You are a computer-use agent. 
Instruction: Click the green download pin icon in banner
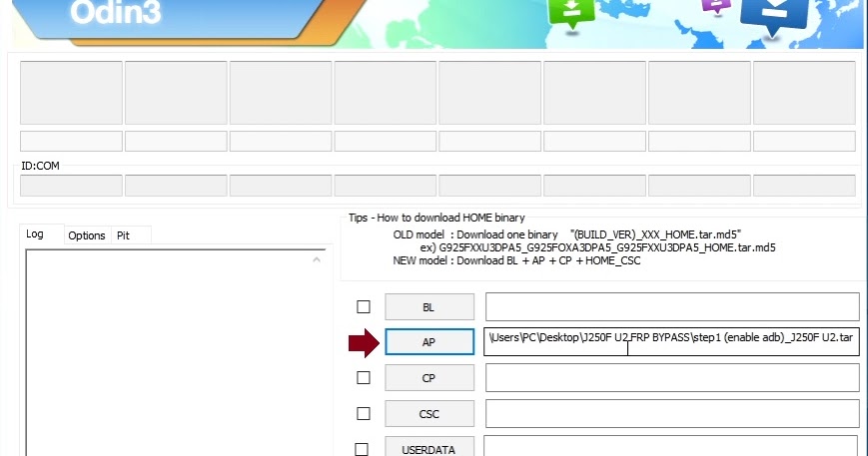tap(572, 13)
